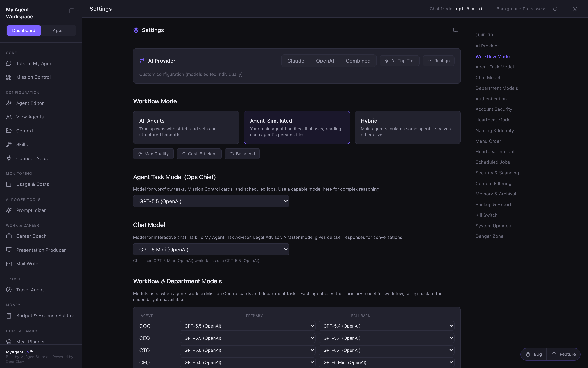Apply the All Top Tier preset
This screenshot has height=368, width=588.
(400, 61)
